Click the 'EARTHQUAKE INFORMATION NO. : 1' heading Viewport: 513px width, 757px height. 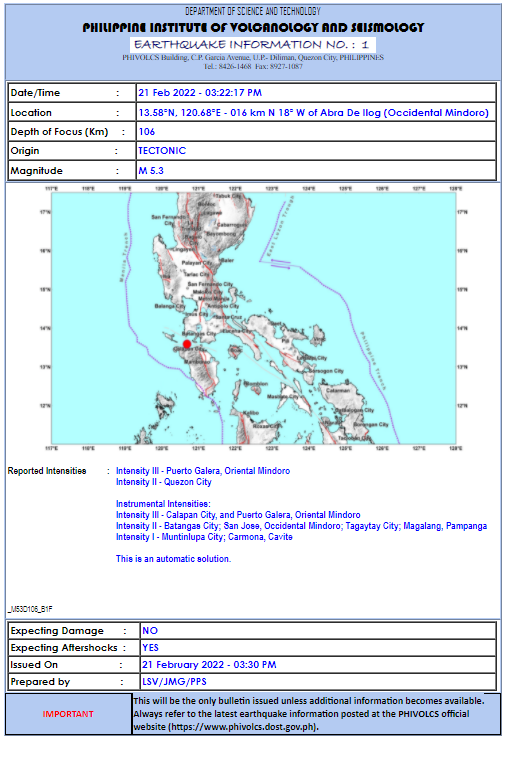click(251, 45)
